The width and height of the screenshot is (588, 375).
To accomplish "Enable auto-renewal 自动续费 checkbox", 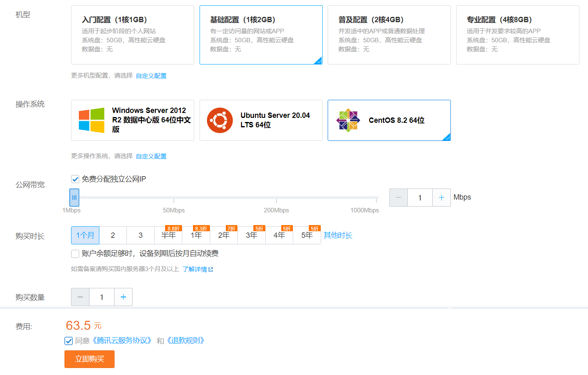I will (x=75, y=254).
